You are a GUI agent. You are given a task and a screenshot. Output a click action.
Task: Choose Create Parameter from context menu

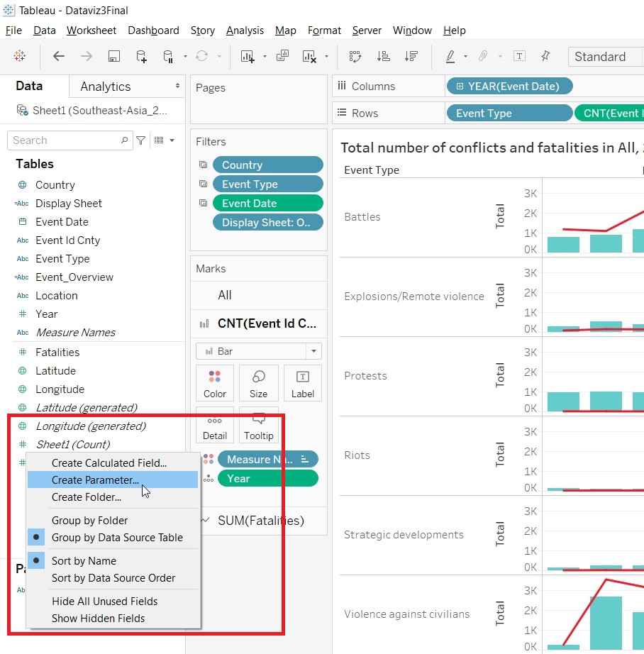(95, 480)
